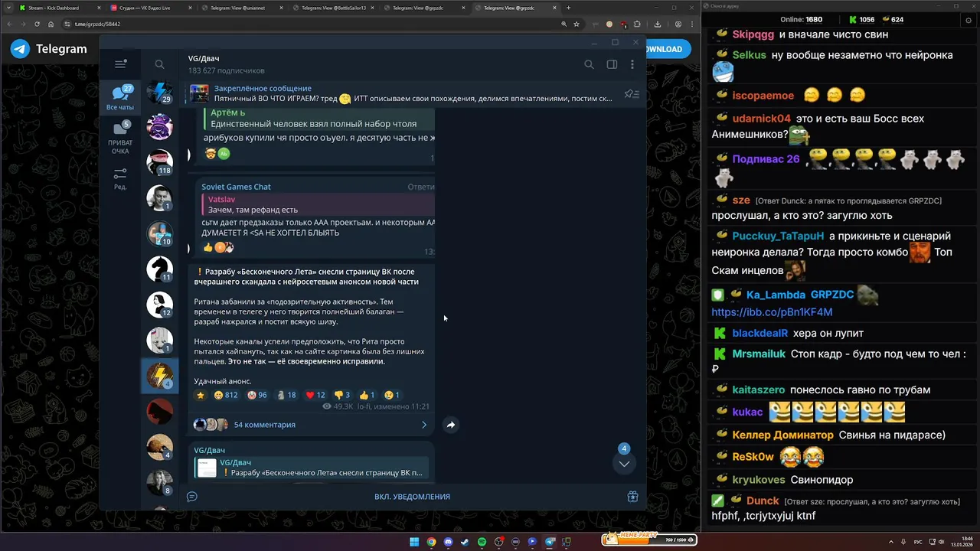The width and height of the screenshot is (980, 551).
Task: Open a new browser tab
Action: (x=568, y=8)
